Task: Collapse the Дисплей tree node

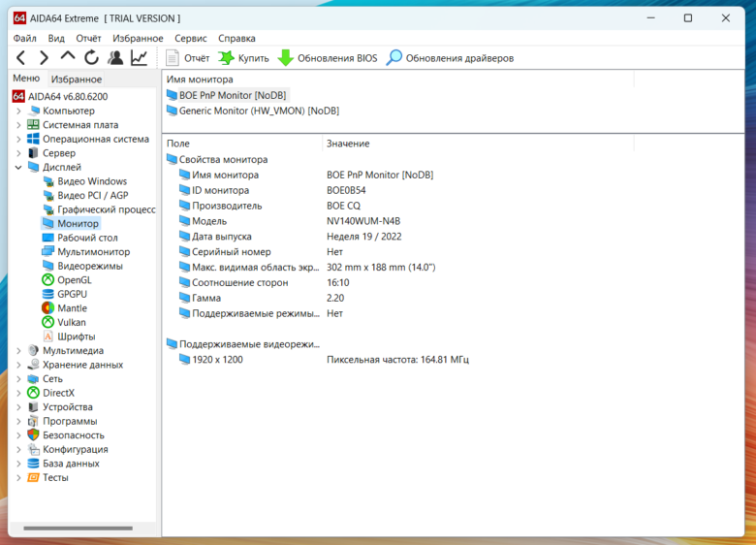Action: (x=18, y=168)
